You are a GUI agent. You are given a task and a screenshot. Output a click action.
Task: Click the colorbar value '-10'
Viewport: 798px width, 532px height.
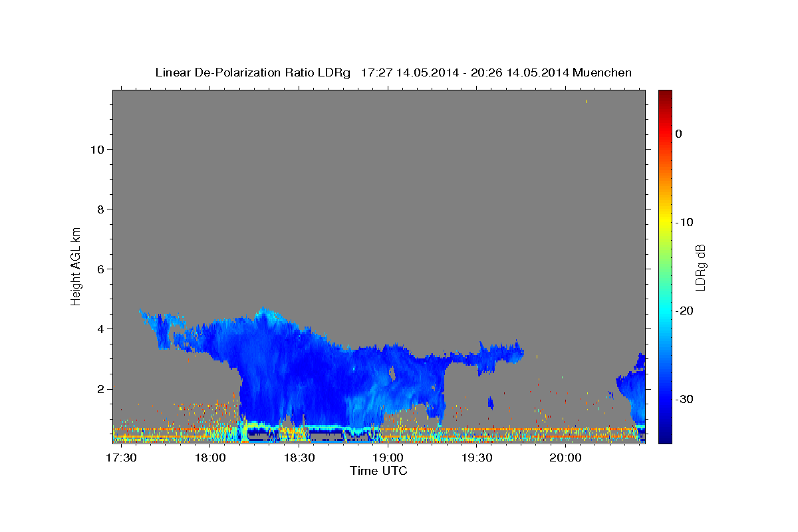[x=685, y=222]
